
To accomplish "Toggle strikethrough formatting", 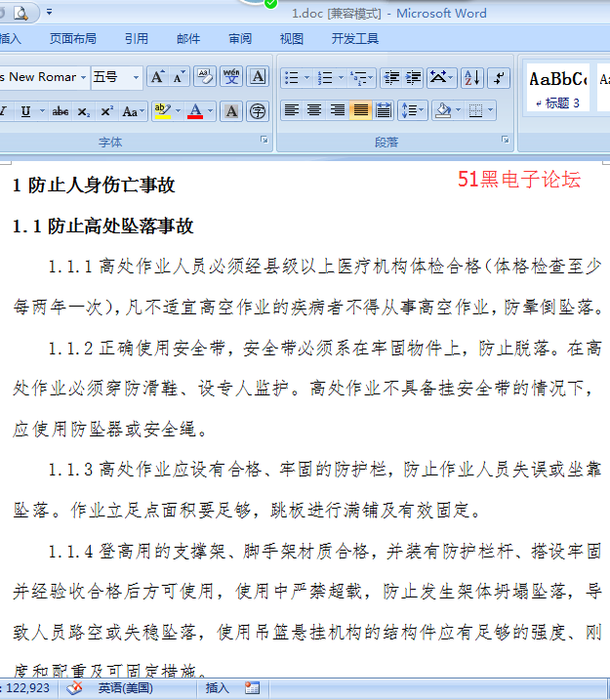I will (x=61, y=111).
